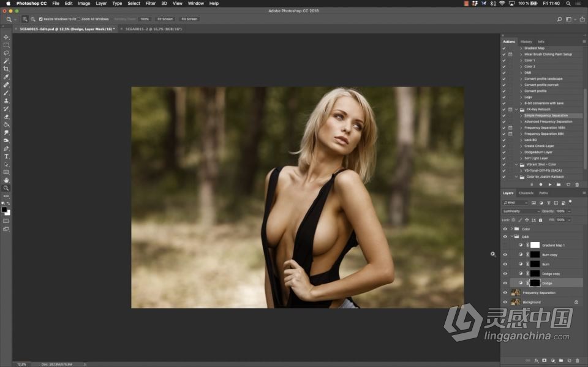Select the Hand tool
The height and width of the screenshot is (367, 588).
[x=6, y=180]
